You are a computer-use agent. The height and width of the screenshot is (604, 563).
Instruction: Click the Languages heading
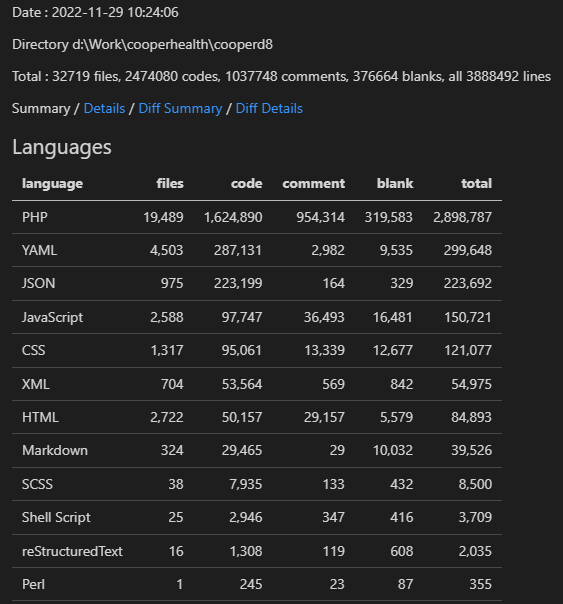62,148
